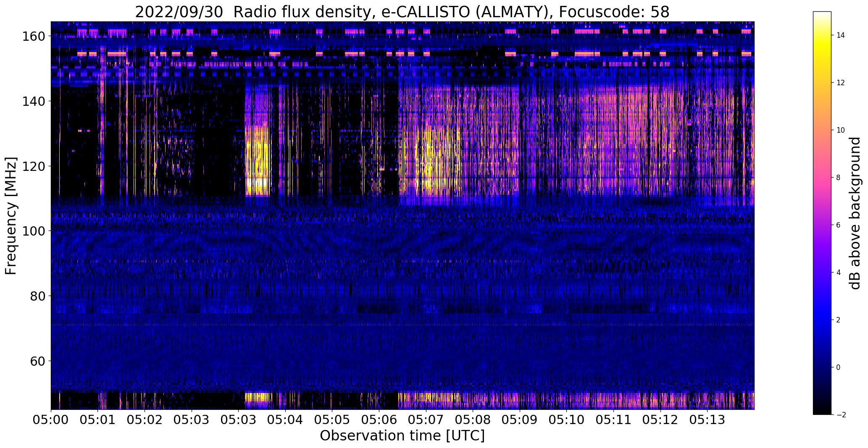Click the colorbar tick value 12
Viewport: 868px width, 448px height.
(x=841, y=83)
